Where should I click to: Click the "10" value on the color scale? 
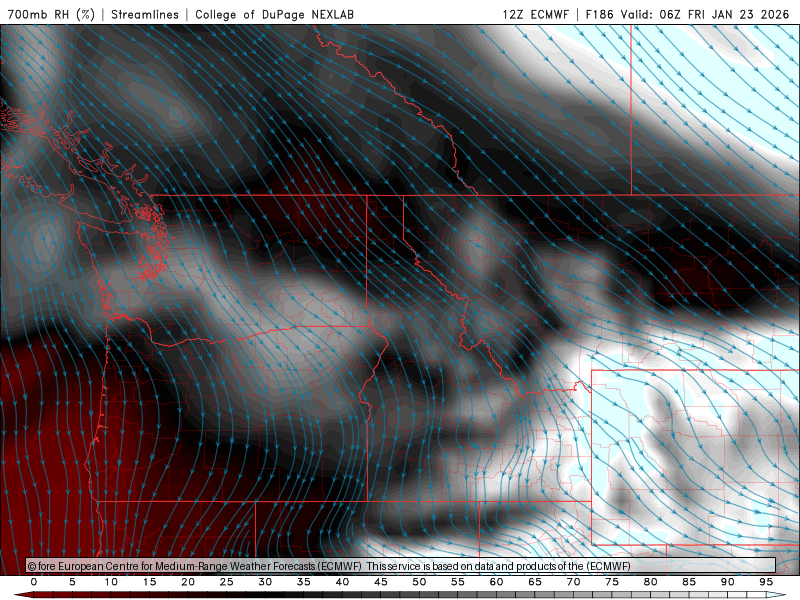click(x=111, y=582)
